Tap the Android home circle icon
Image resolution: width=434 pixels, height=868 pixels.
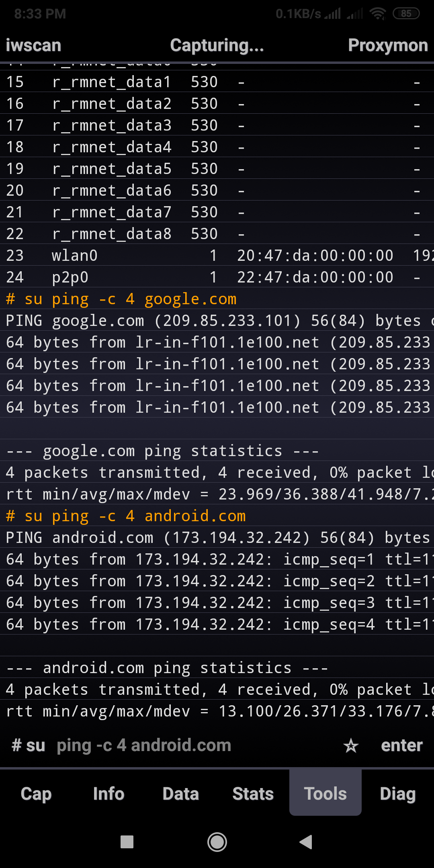click(x=217, y=842)
